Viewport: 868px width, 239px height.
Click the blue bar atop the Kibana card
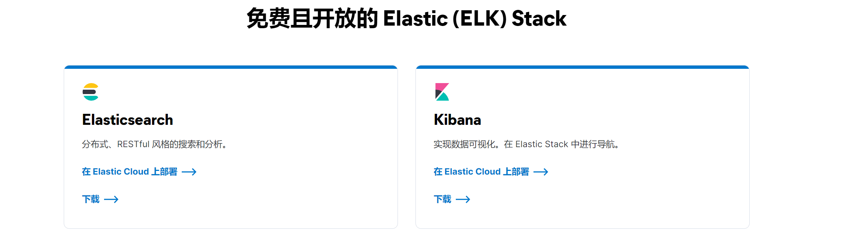coord(583,67)
